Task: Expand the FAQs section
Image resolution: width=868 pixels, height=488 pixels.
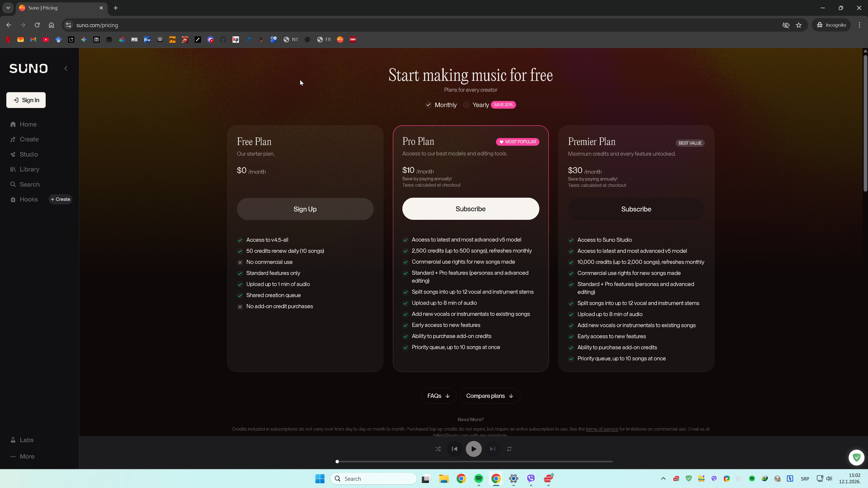Action: pos(438,396)
